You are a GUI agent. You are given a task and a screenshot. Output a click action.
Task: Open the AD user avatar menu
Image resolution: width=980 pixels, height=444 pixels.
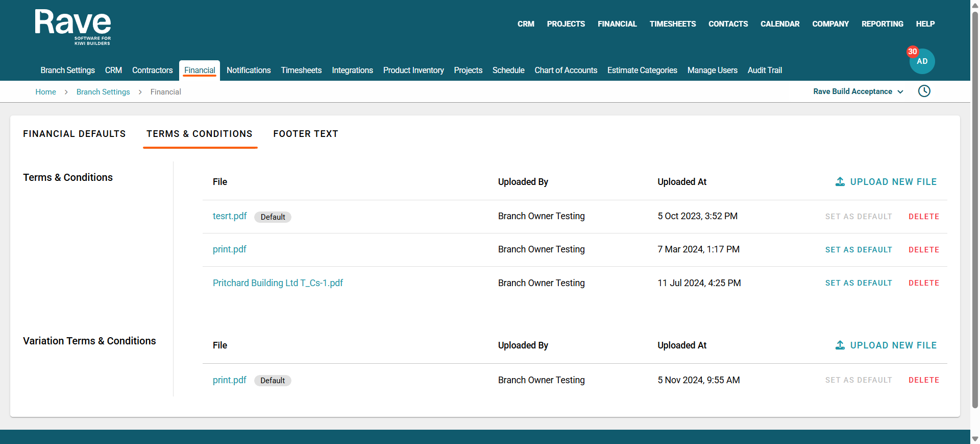point(922,62)
